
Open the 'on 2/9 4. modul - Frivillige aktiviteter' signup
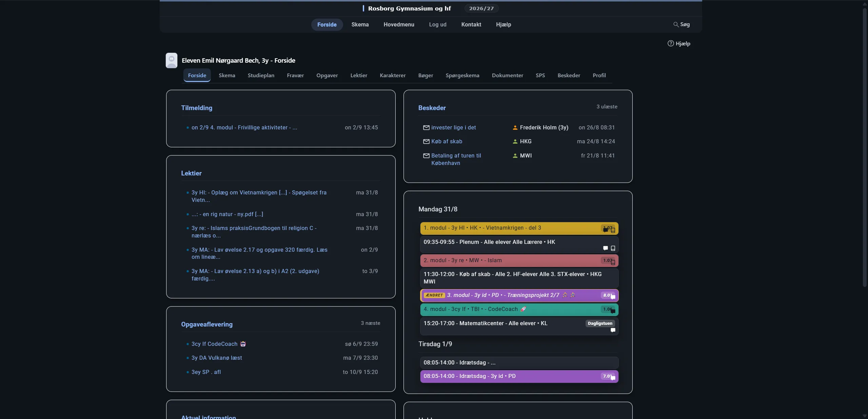(x=244, y=128)
